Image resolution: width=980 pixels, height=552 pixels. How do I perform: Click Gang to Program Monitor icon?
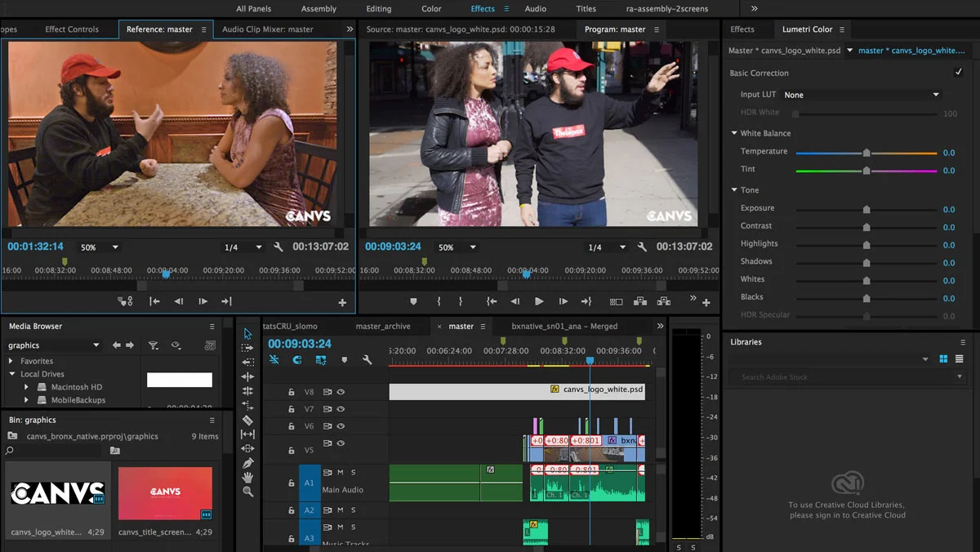coord(125,301)
